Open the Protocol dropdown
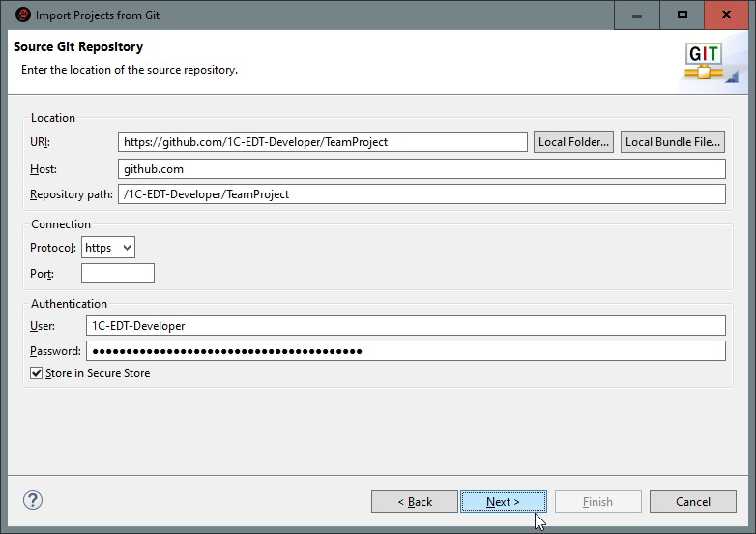This screenshot has height=534, width=756. tap(107, 248)
